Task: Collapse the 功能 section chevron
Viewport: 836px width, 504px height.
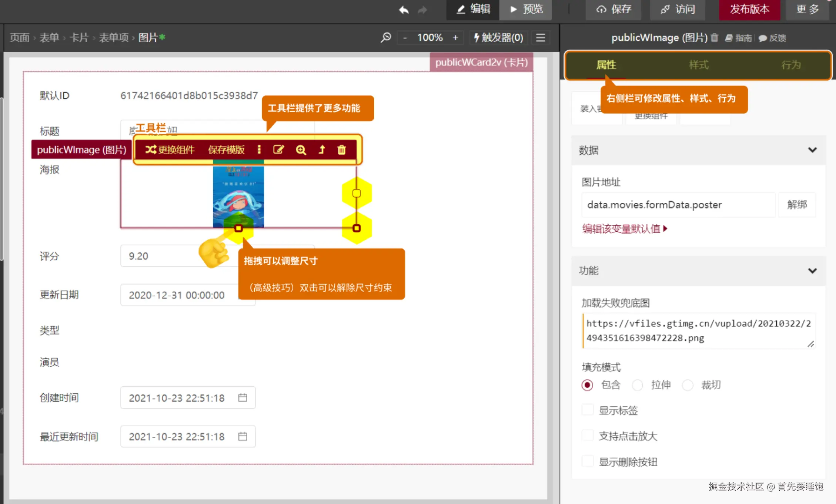Action: click(812, 271)
